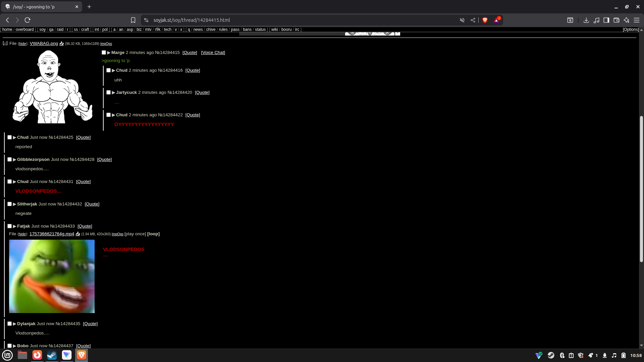Click the [loop] option for the mp4
Viewport: 644px width, 362px height.
coord(153,234)
